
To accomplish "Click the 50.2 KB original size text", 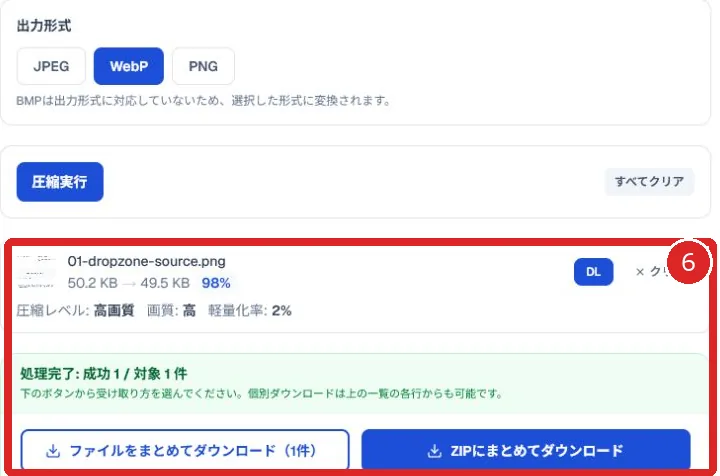I will pos(92,283).
